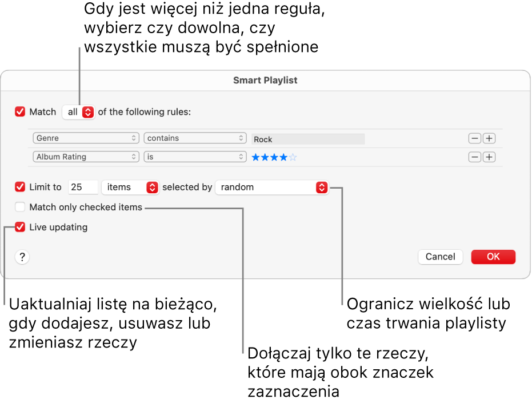This screenshot has height=403, width=532.
Task: Click the 'of the following rules:' text
Action: click(145, 111)
